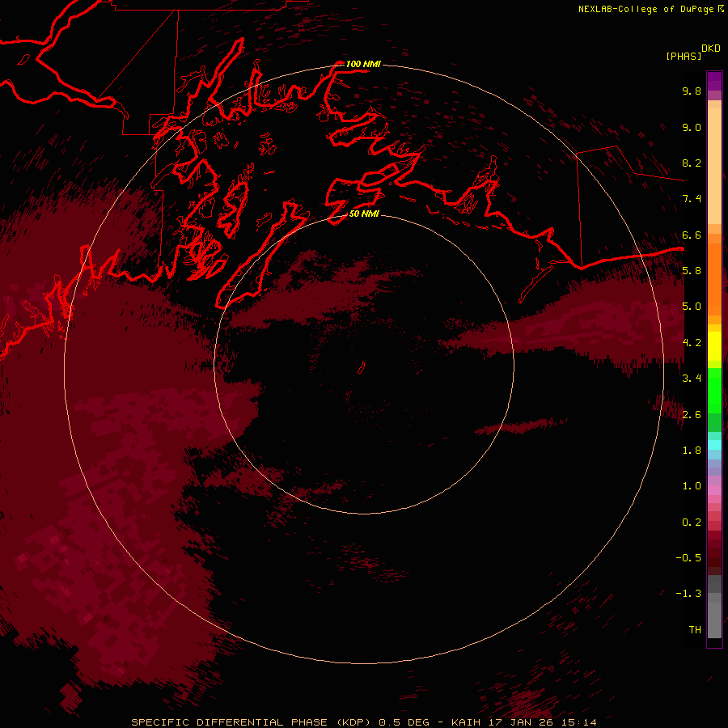
Task: Click the Specific Differential Phase title caption
Action: (364, 722)
